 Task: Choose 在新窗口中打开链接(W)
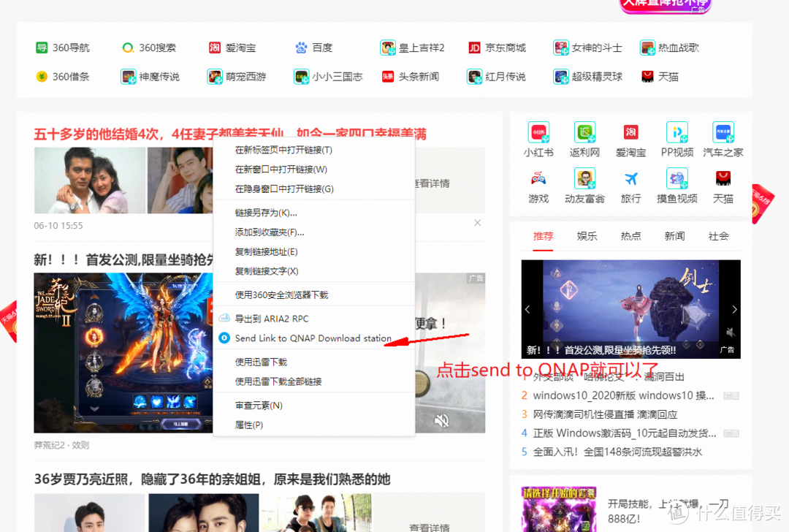[x=314, y=170]
